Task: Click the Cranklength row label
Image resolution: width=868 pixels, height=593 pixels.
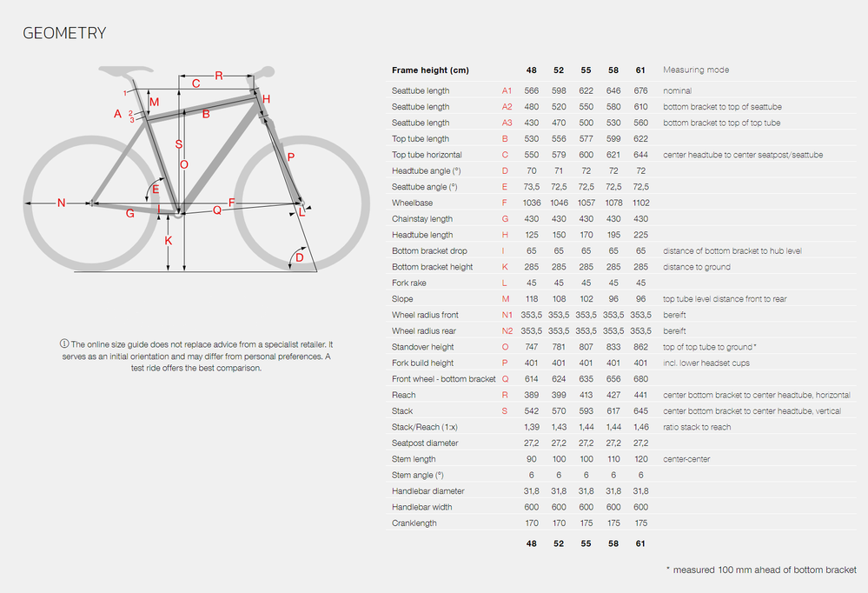Action: click(414, 523)
